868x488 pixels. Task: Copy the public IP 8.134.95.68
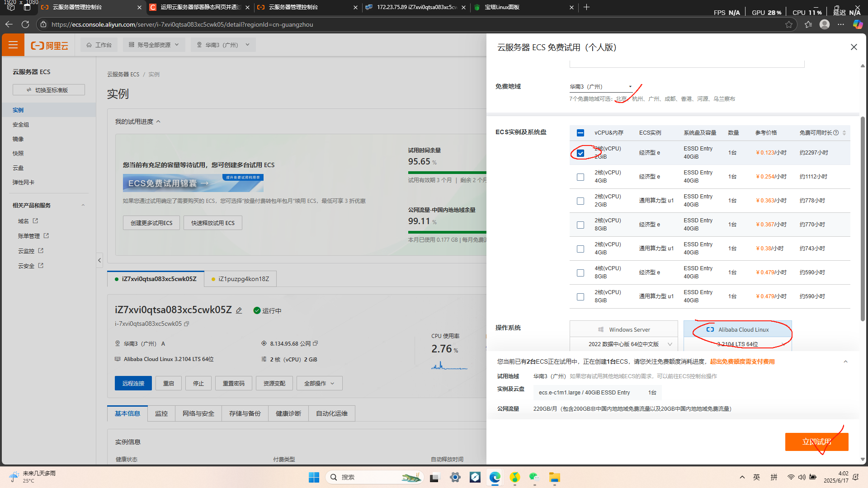coord(316,343)
